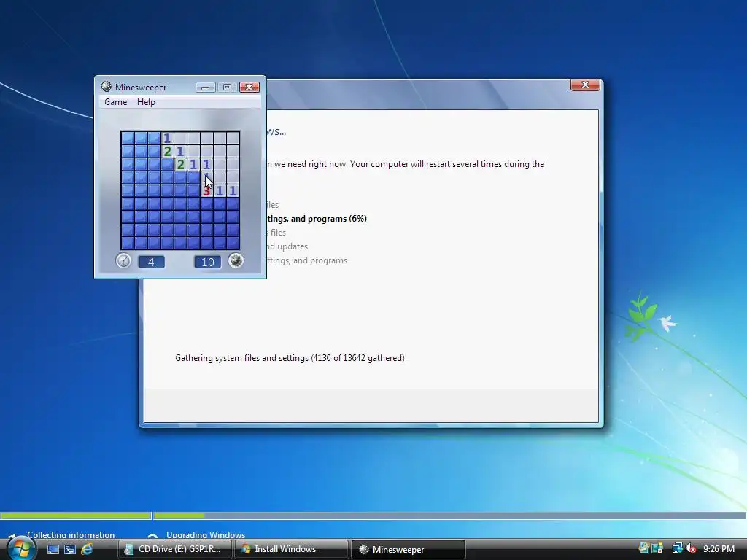Image resolution: width=747 pixels, height=560 pixels.
Task: Click the rightmost 1 tile in red 3's row
Action: (233, 191)
